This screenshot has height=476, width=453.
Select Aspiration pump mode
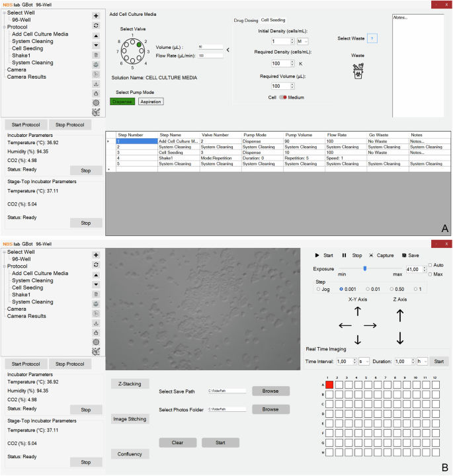click(x=150, y=101)
